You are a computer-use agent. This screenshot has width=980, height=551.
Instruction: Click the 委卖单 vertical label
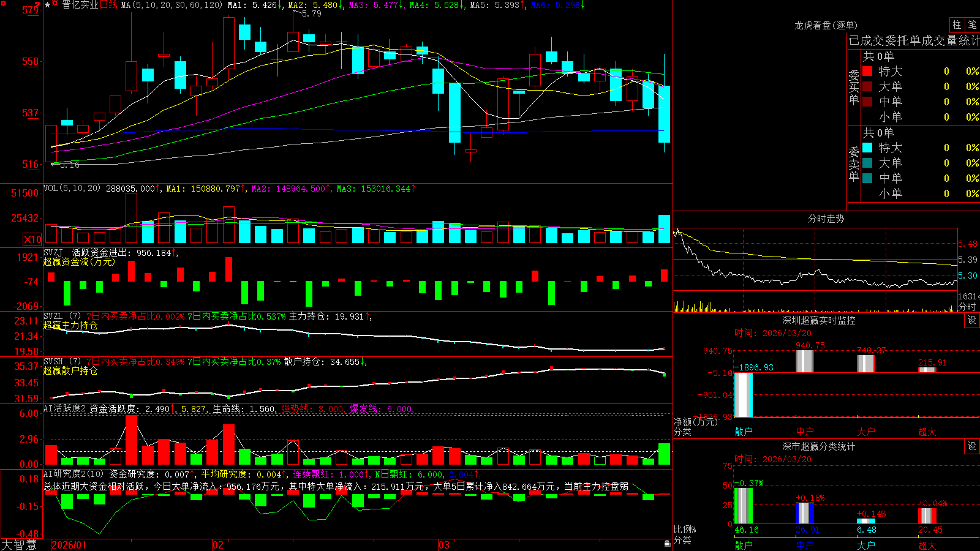click(x=854, y=163)
